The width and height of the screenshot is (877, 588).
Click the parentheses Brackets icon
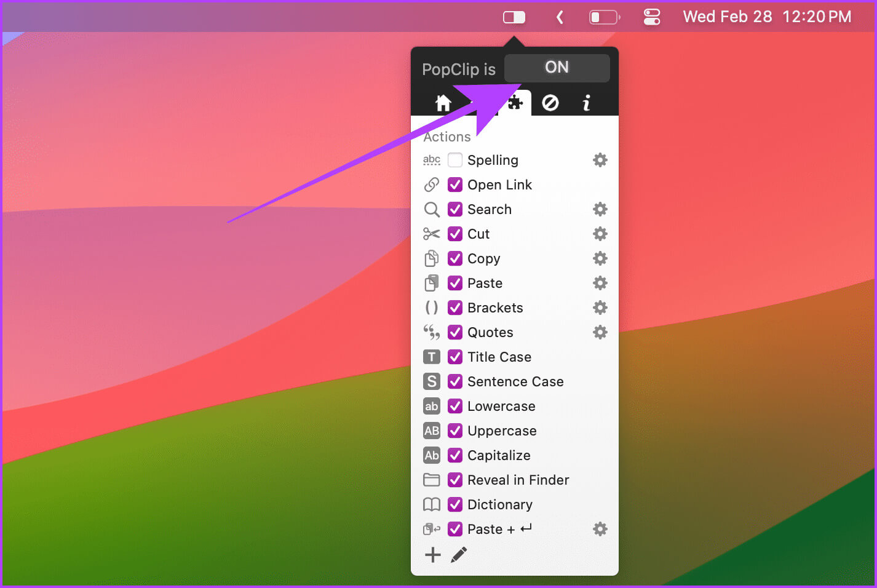(432, 308)
